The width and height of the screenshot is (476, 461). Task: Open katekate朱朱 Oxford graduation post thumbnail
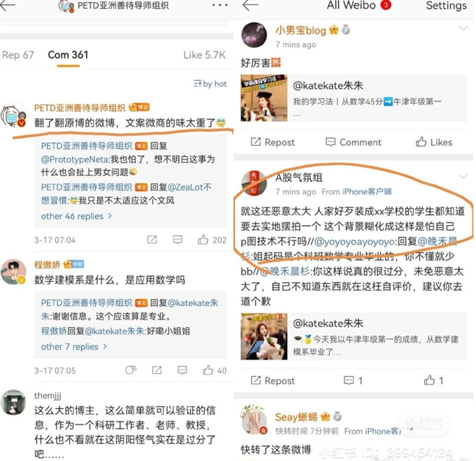pyautogui.click(x=264, y=337)
